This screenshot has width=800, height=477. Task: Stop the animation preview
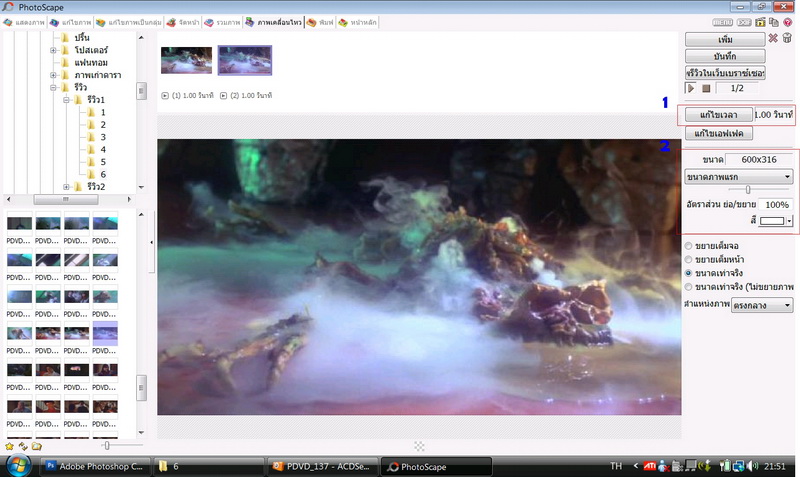tap(706, 88)
